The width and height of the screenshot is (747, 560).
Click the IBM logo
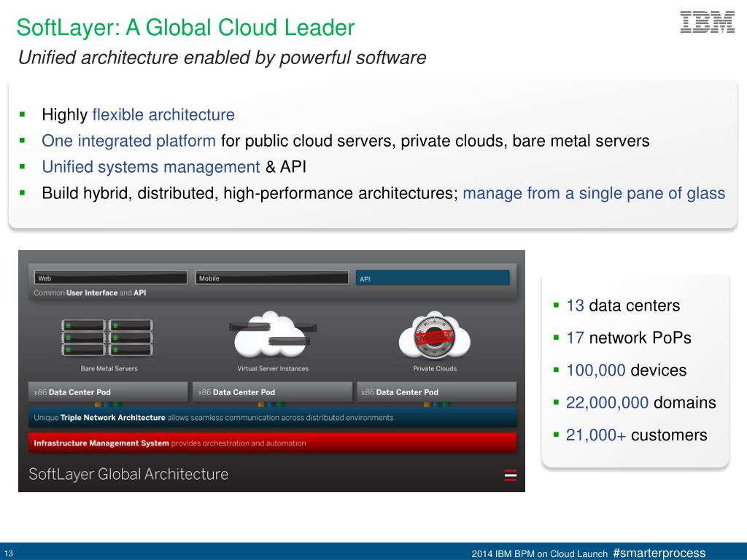tap(707, 23)
